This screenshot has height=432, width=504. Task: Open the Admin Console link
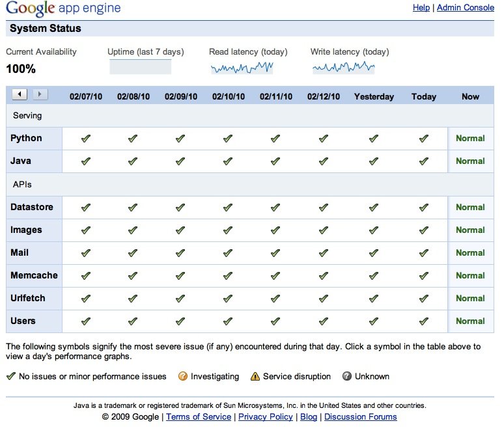(x=465, y=8)
